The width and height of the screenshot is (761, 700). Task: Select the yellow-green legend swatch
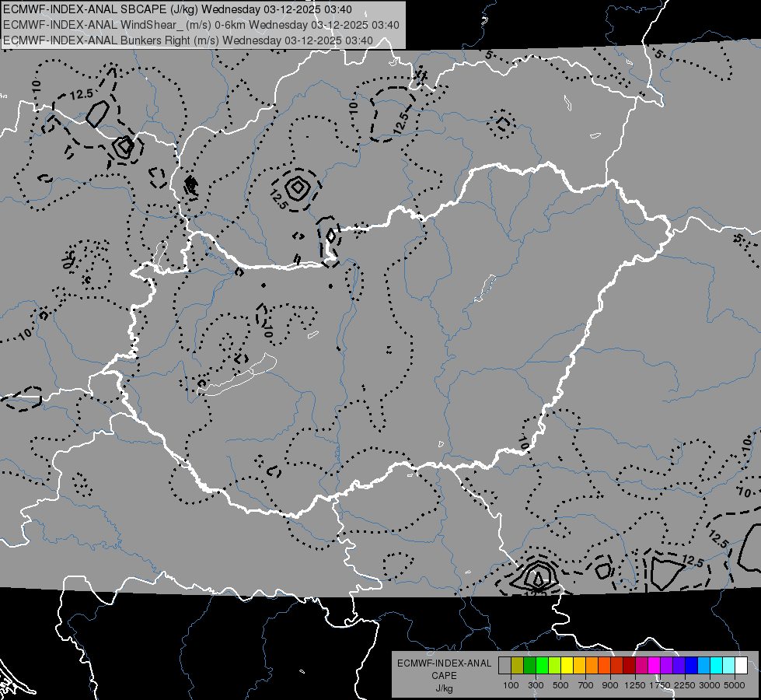(x=554, y=665)
